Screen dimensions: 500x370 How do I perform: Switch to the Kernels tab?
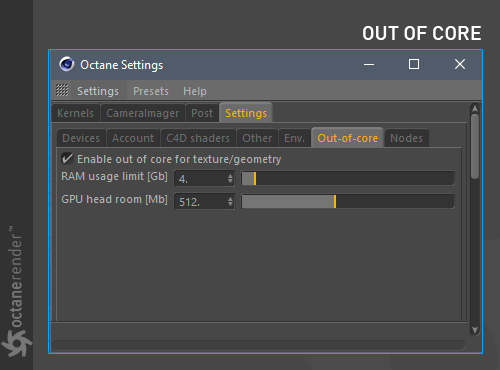pyautogui.click(x=75, y=113)
